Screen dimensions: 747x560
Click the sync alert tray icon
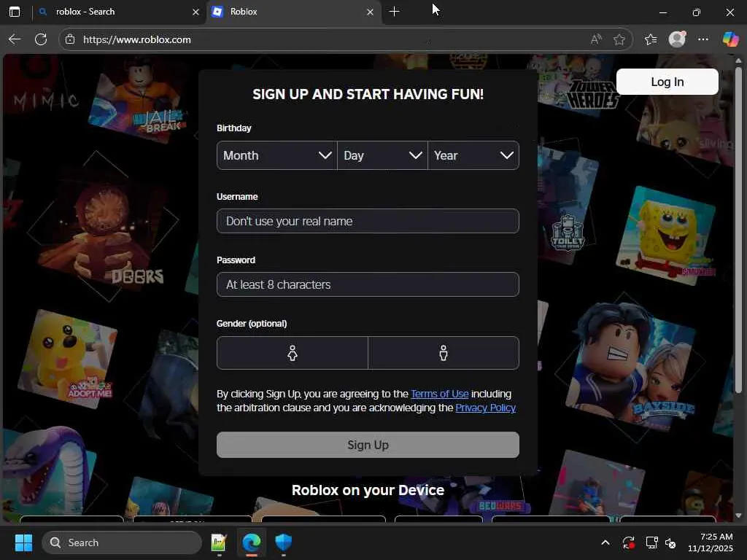tap(628, 542)
